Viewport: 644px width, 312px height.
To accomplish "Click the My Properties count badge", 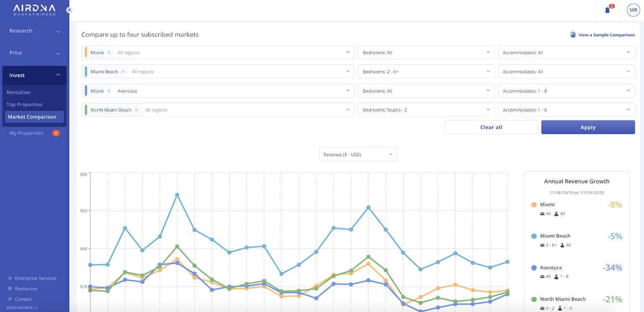I will 56,133.
